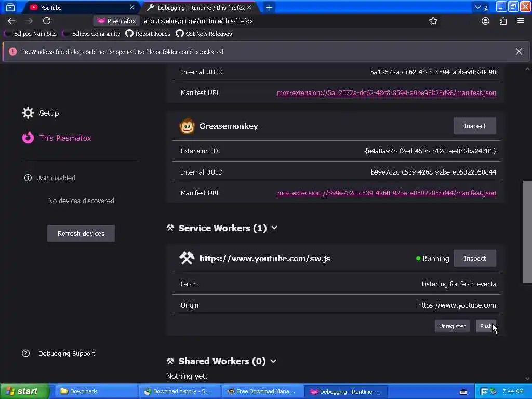
Task: Switch to Download history taskbar window
Action: pos(179,392)
